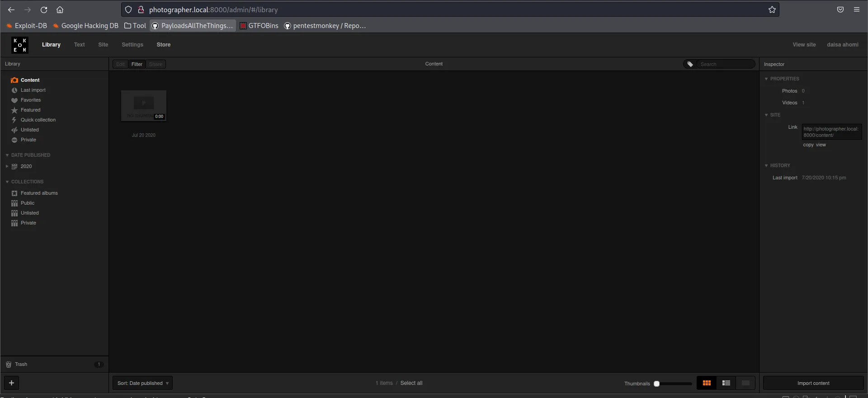Click the Koken logo icon

(20, 45)
